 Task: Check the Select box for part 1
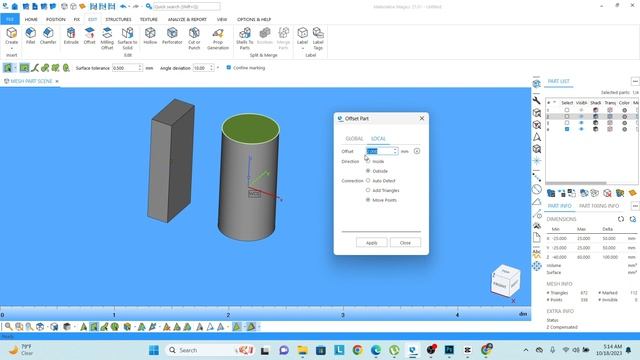pyautogui.click(x=567, y=110)
